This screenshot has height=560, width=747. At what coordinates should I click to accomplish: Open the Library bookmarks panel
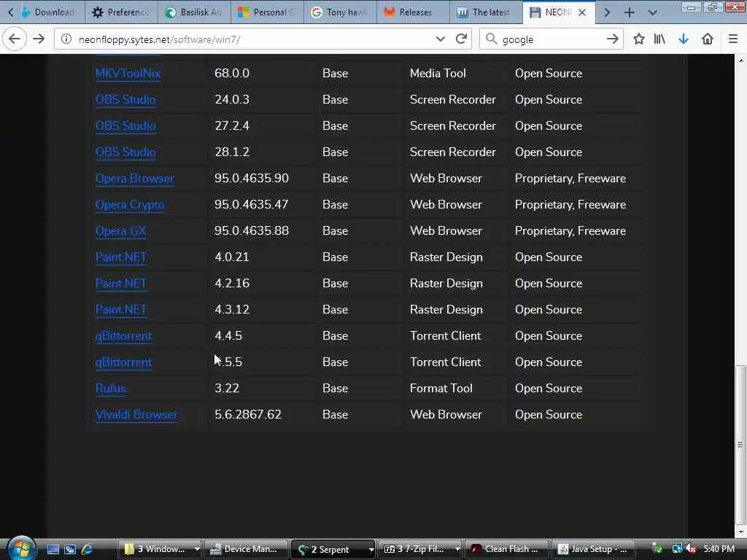coord(659,39)
